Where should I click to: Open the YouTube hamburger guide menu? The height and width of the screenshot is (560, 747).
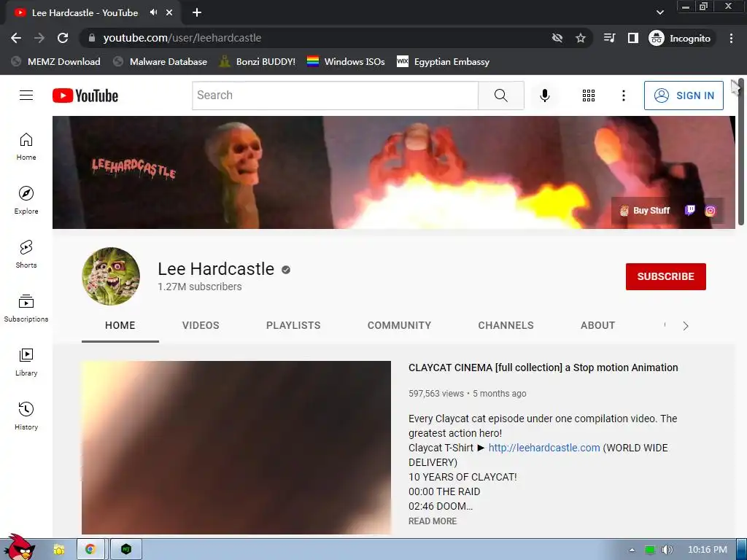click(26, 96)
